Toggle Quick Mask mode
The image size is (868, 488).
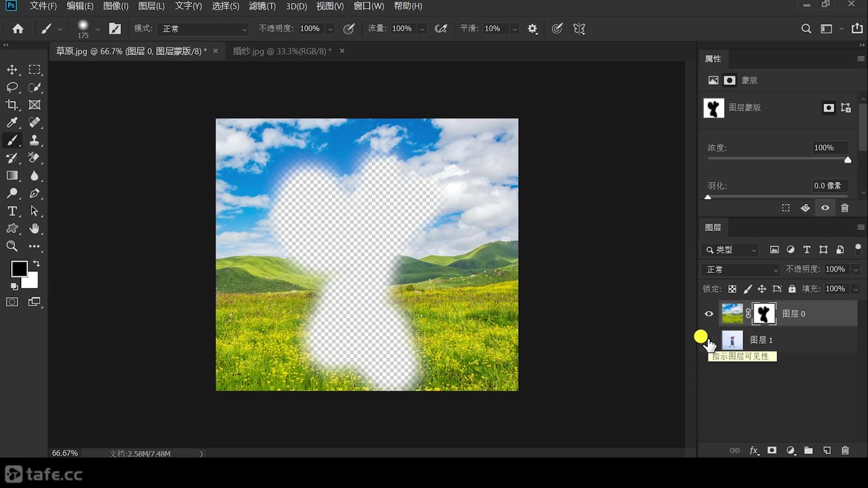(x=12, y=302)
